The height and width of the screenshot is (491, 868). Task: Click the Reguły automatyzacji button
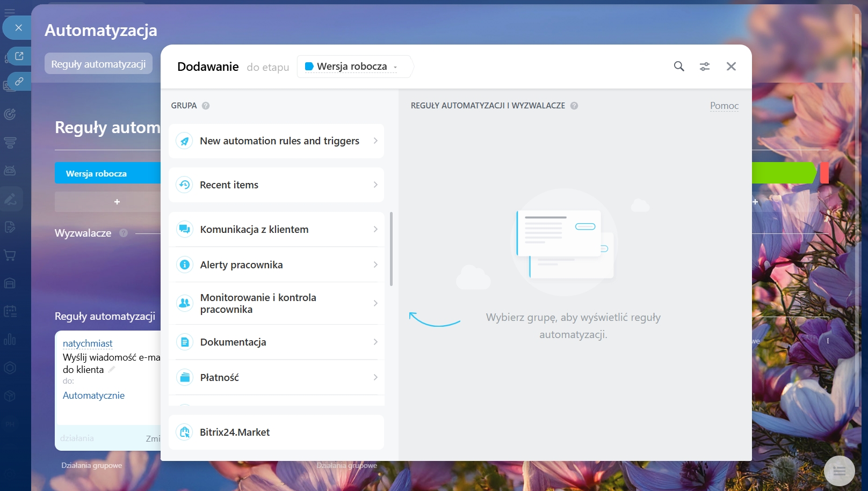point(98,64)
